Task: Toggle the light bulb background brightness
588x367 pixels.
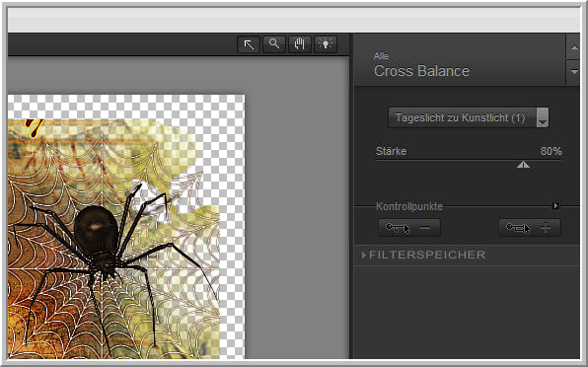Action: [326, 45]
